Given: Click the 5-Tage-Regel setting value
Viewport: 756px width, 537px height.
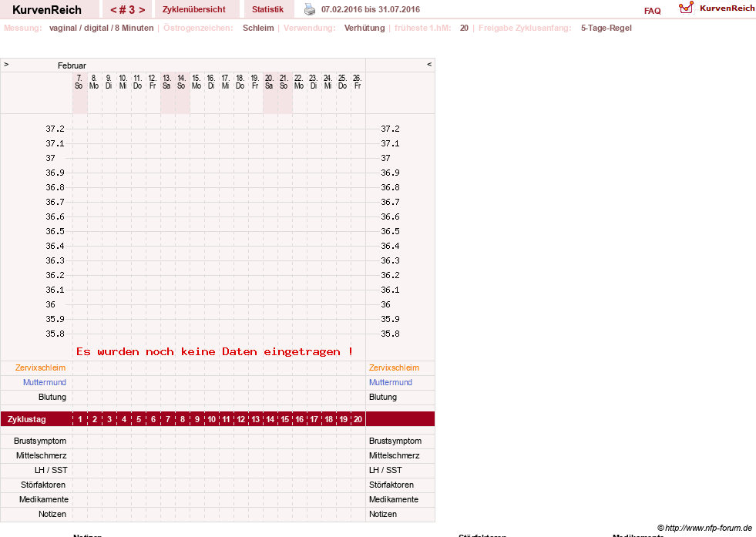Looking at the screenshot, I should (x=606, y=28).
